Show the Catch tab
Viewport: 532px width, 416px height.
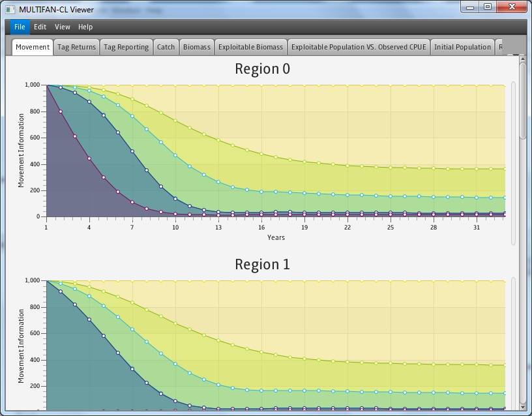166,47
